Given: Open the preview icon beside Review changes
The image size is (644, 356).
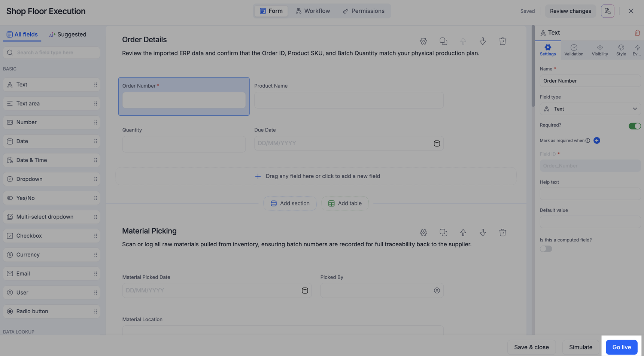Looking at the screenshot, I should point(607,11).
